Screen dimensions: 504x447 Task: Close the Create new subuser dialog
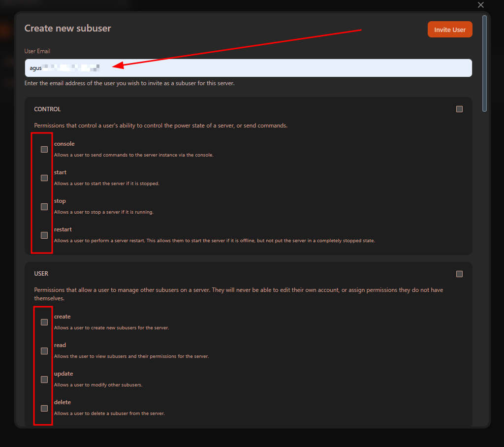(481, 5)
